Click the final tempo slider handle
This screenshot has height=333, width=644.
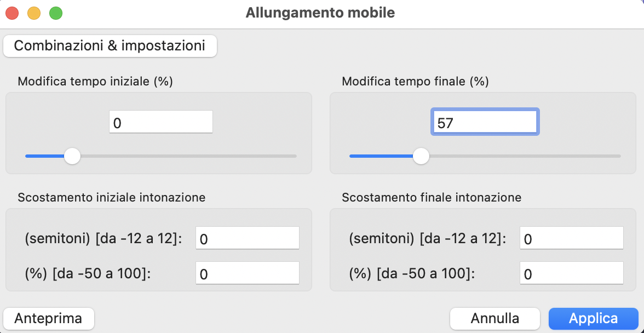[421, 156]
